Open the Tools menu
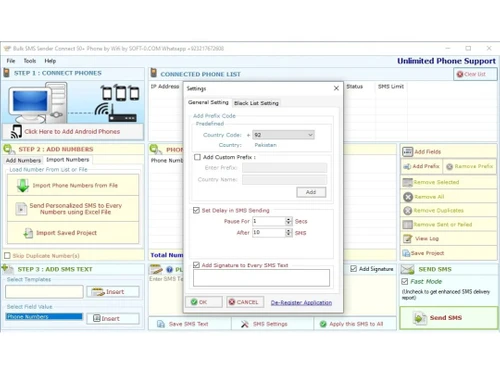The width and height of the screenshot is (500, 375). [x=30, y=61]
